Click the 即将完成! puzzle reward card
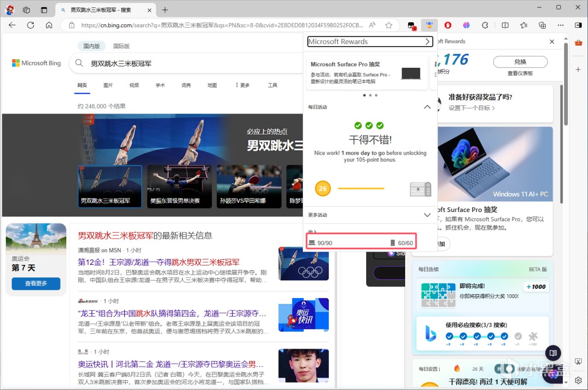 click(482, 295)
